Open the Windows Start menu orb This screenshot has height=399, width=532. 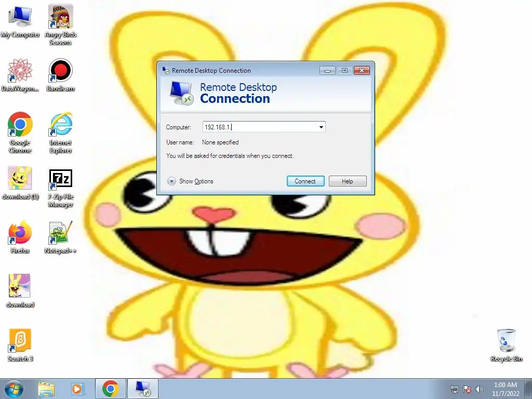(14, 389)
